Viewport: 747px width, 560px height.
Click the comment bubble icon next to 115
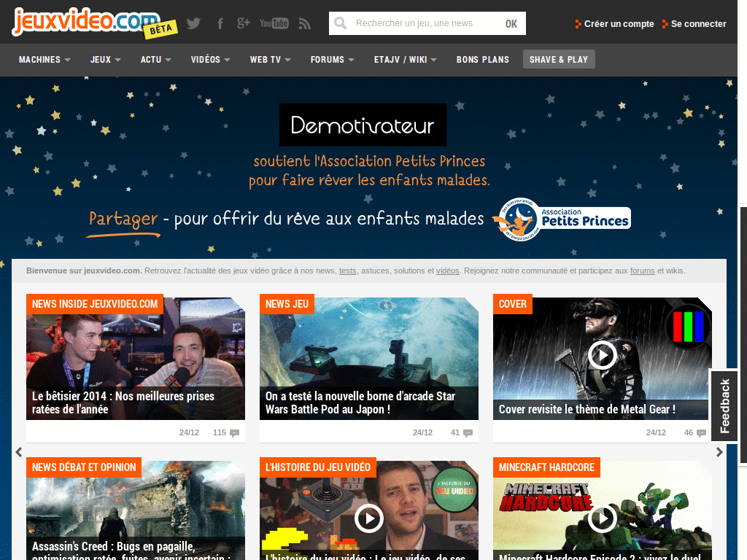coord(234,433)
